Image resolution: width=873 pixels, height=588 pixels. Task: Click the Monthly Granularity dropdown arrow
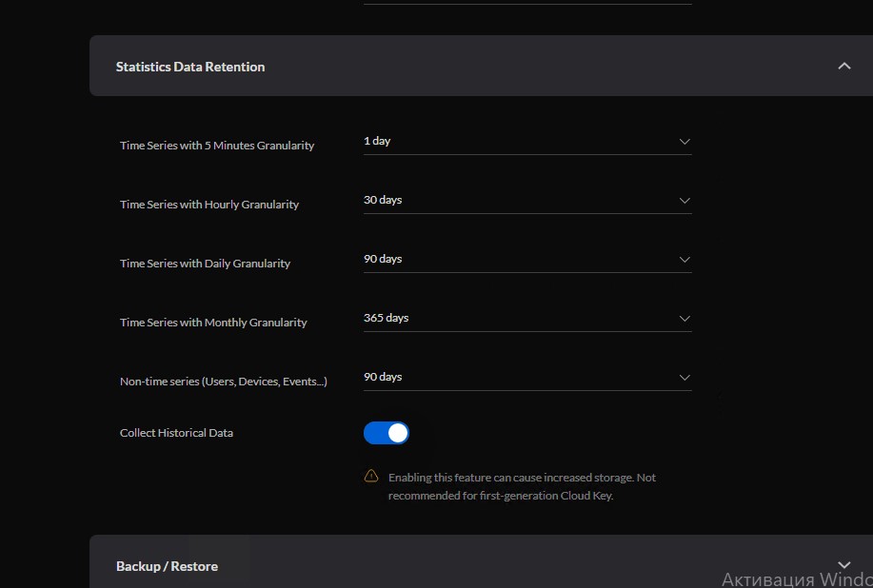click(685, 319)
